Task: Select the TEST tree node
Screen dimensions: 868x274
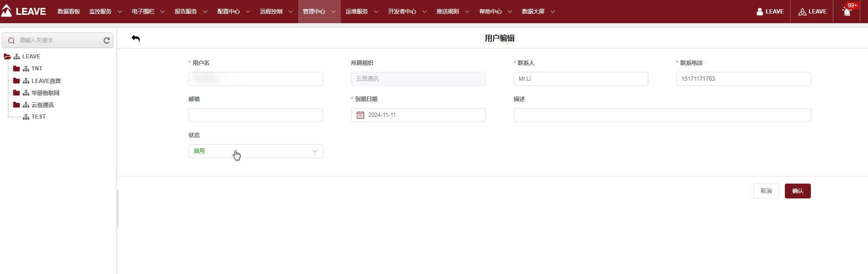Action: [x=39, y=117]
